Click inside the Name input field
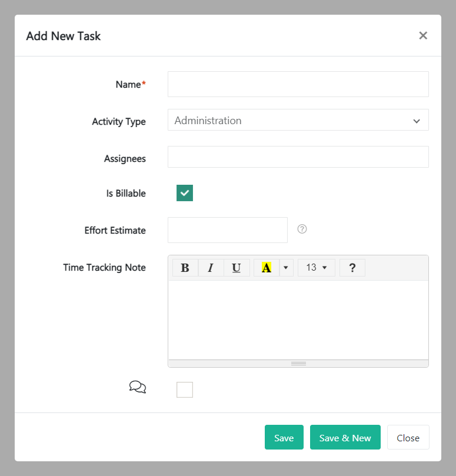Viewport: 456px width, 476px height. tap(298, 84)
